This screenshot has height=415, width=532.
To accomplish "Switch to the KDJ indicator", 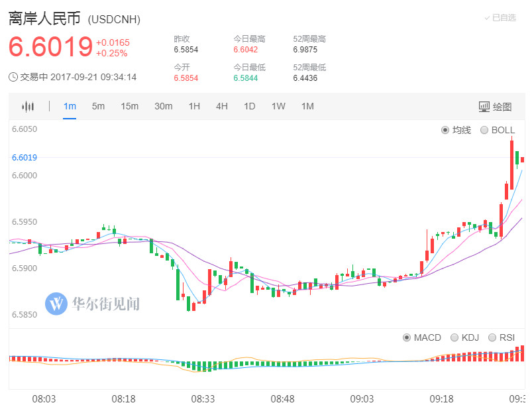I will click(454, 337).
